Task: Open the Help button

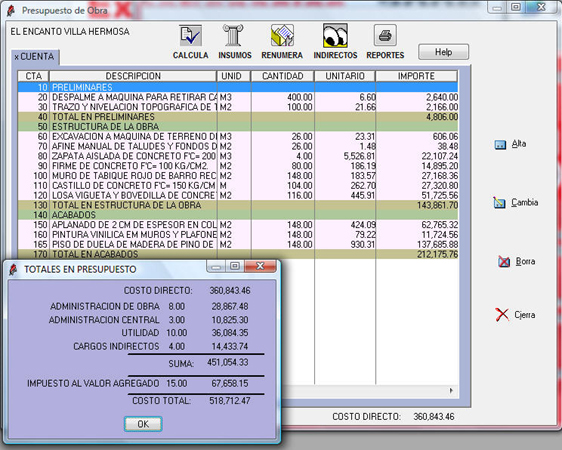Action: 443,52
